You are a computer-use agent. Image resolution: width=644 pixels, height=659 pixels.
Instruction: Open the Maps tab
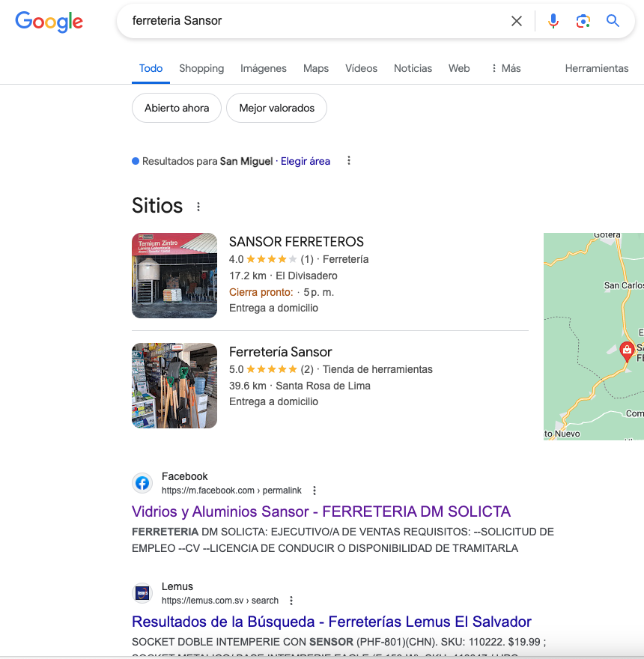pos(316,68)
